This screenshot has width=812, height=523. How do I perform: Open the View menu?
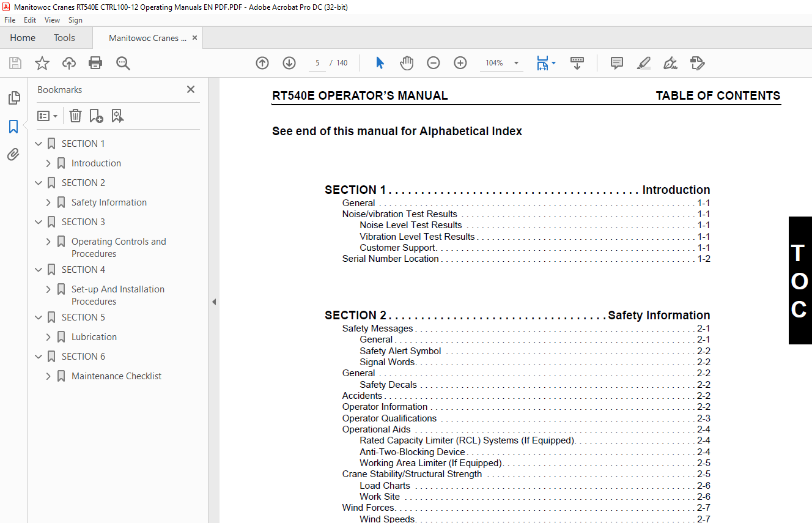pyautogui.click(x=53, y=20)
